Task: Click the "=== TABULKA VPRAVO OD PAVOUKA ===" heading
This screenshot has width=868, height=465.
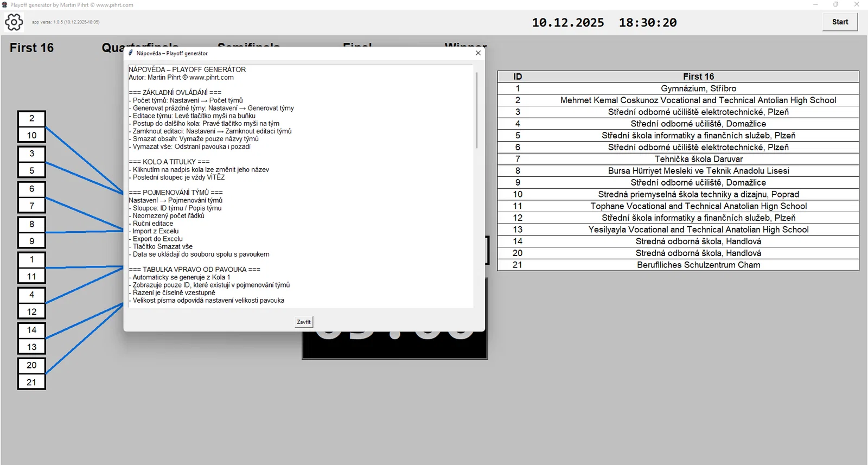Action: (x=194, y=270)
